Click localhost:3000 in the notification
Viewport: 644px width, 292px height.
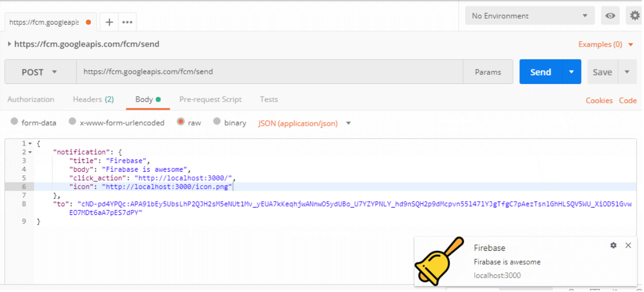pos(497,275)
